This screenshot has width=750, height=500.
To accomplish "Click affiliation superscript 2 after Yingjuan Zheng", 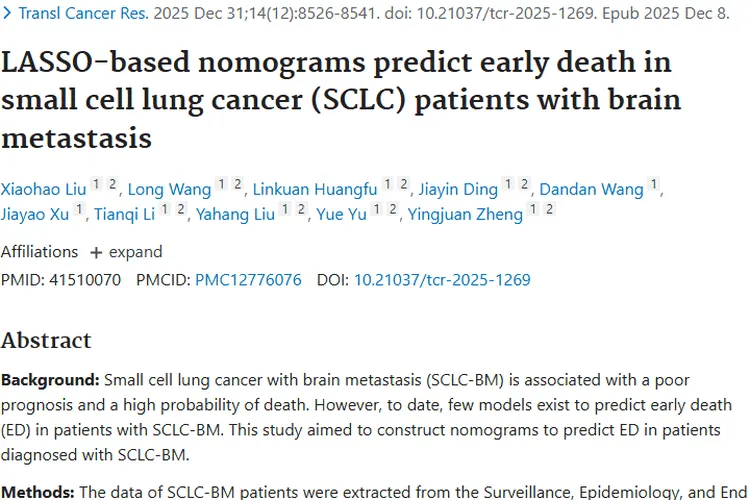I will (549, 210).
